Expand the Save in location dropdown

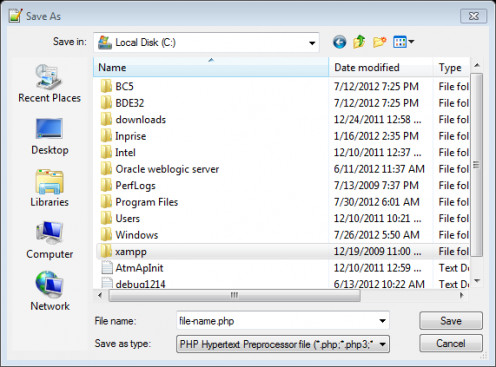pos(312,43)
